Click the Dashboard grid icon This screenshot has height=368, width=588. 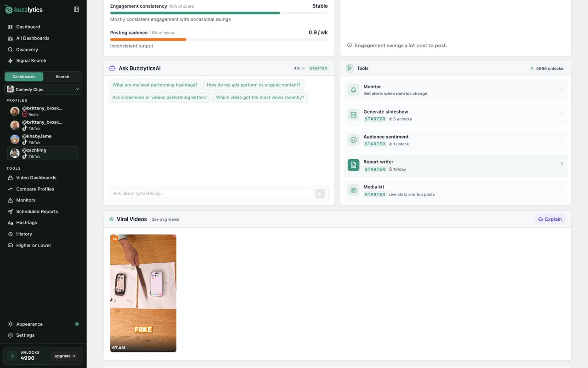(11, 27)
